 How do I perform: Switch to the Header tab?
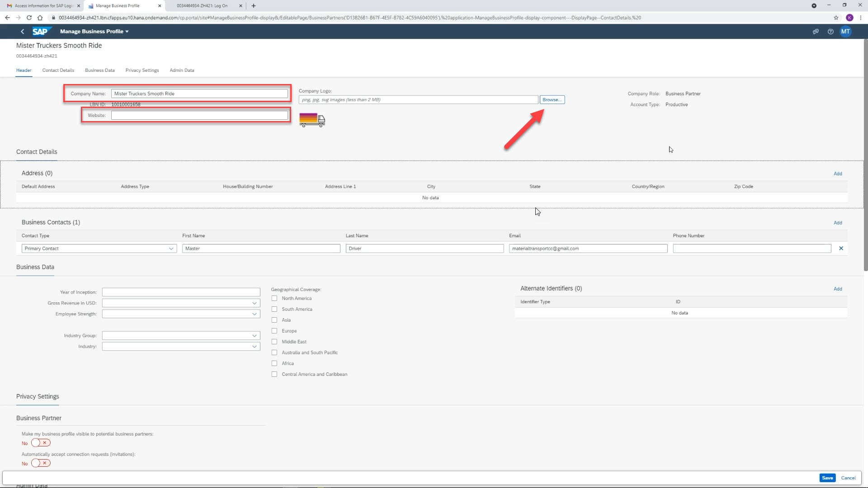(x=24, y=70)
